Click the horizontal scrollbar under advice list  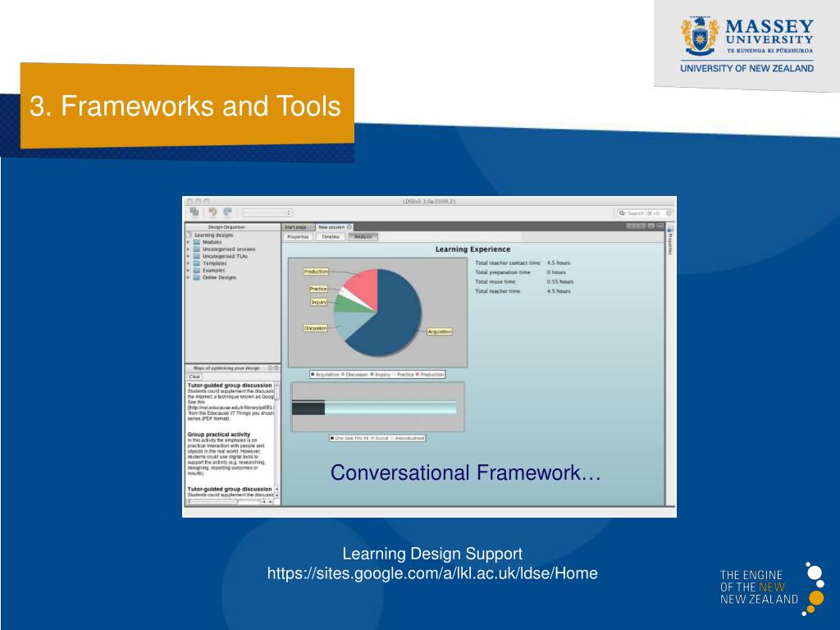coord(231,502)
